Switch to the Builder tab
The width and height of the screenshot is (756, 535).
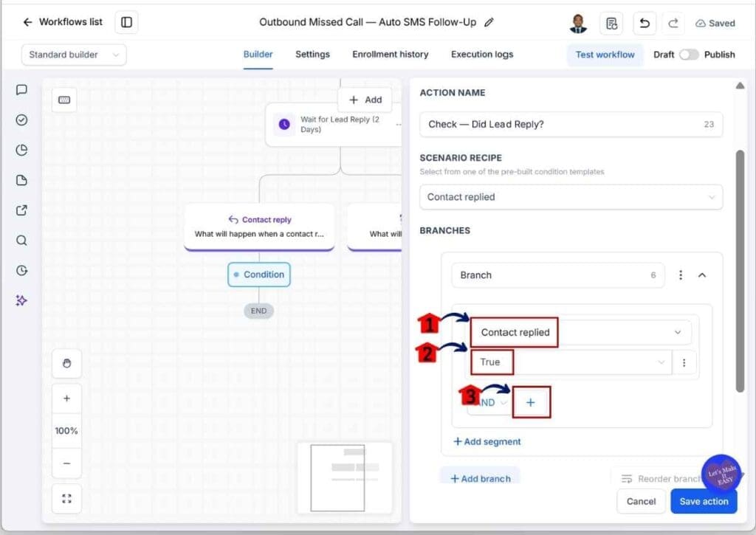[258, 55]
